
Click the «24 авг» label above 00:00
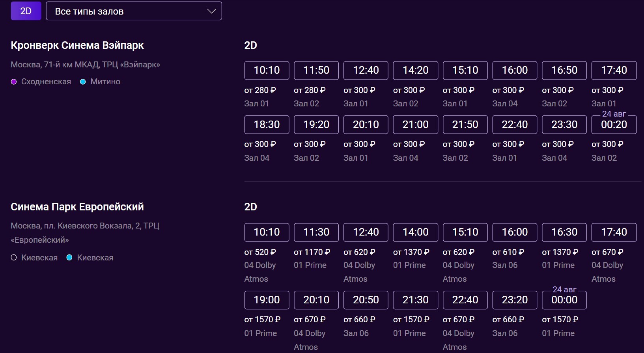564,290
